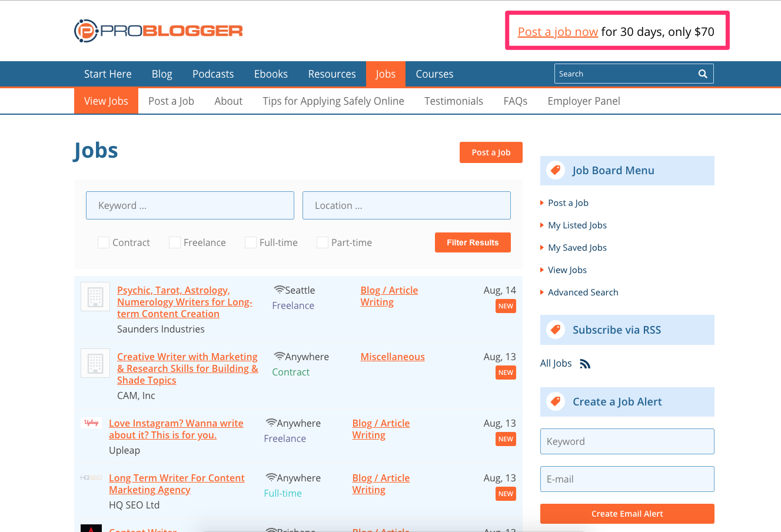Click the Create Email Alert button
781x532 pixels.
[x=627, y=514]
